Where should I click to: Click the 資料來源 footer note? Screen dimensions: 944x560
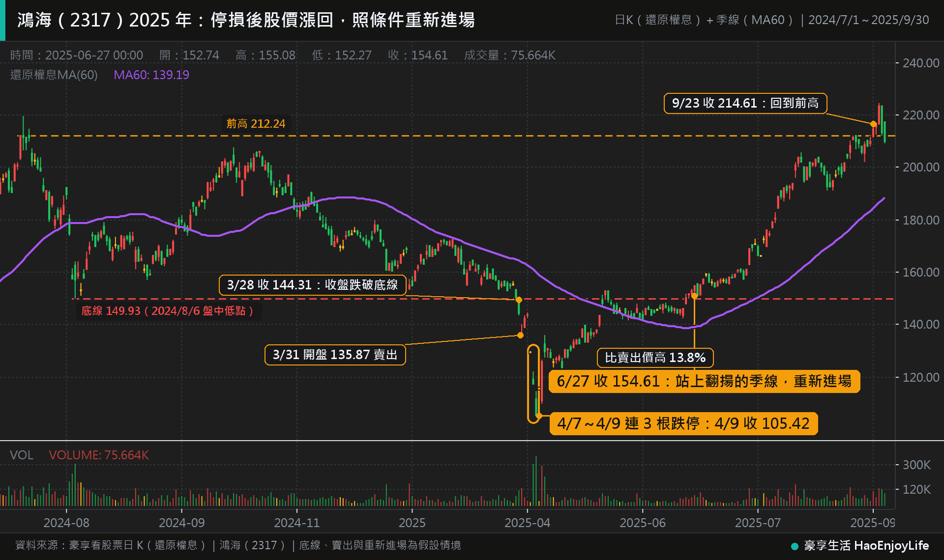[x=238, y=545]
